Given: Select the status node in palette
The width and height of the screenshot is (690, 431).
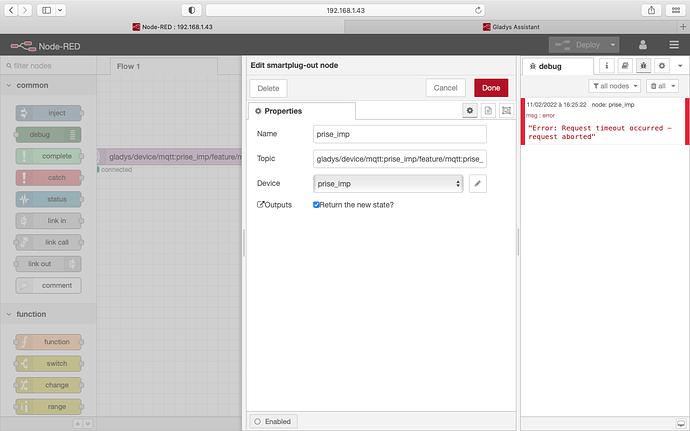Looking at the screenshot, I should tap(48, 199).
